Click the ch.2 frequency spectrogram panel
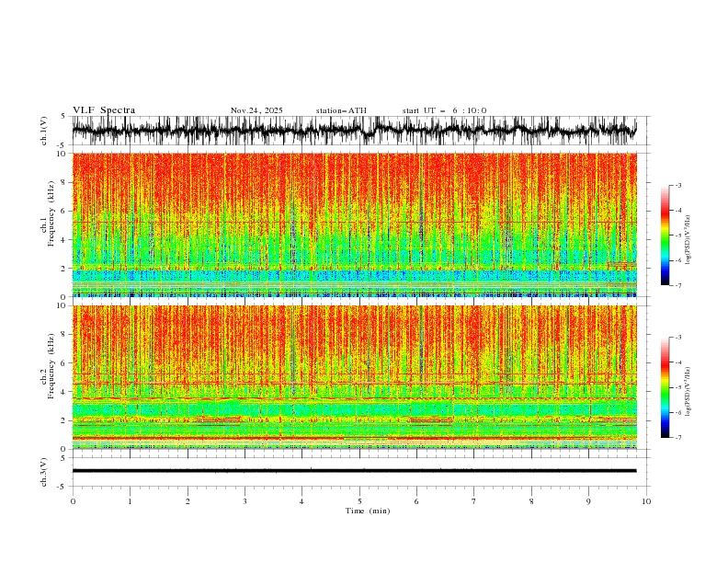The image size is (728, 563). (x=354, y=377)
